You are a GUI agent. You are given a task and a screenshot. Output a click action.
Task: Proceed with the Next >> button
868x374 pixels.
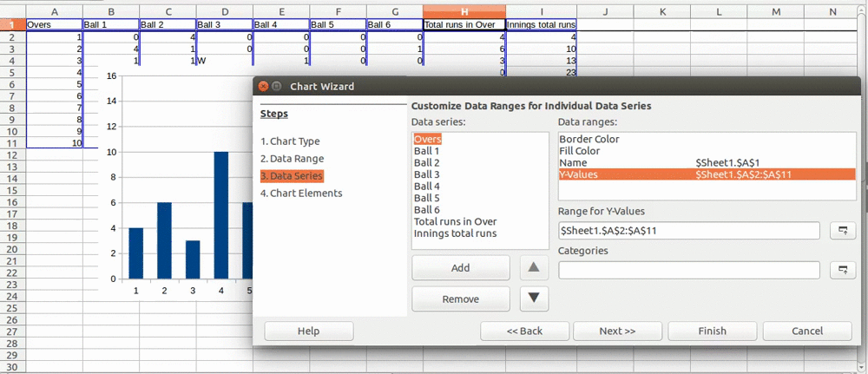(617, 331)
